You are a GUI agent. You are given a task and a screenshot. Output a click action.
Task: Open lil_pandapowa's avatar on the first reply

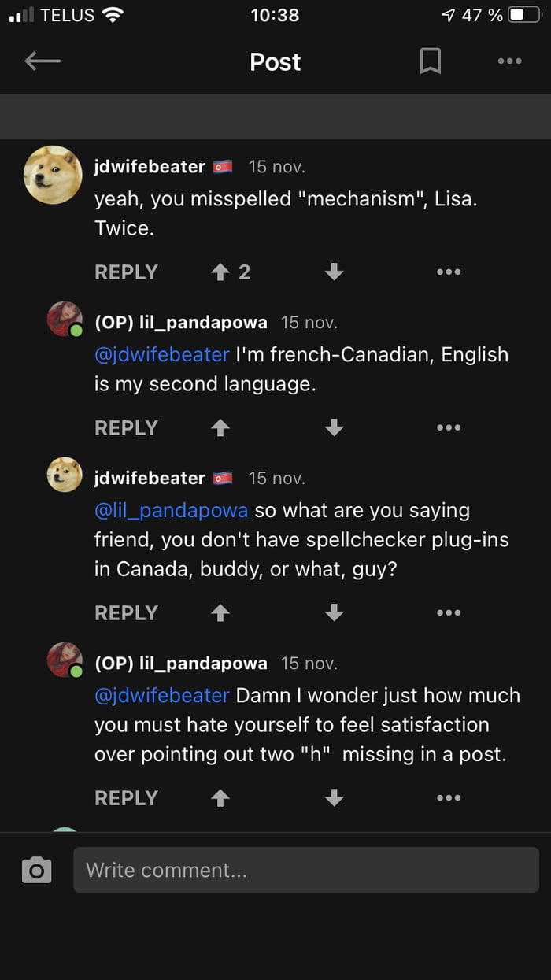pos(65,319)
